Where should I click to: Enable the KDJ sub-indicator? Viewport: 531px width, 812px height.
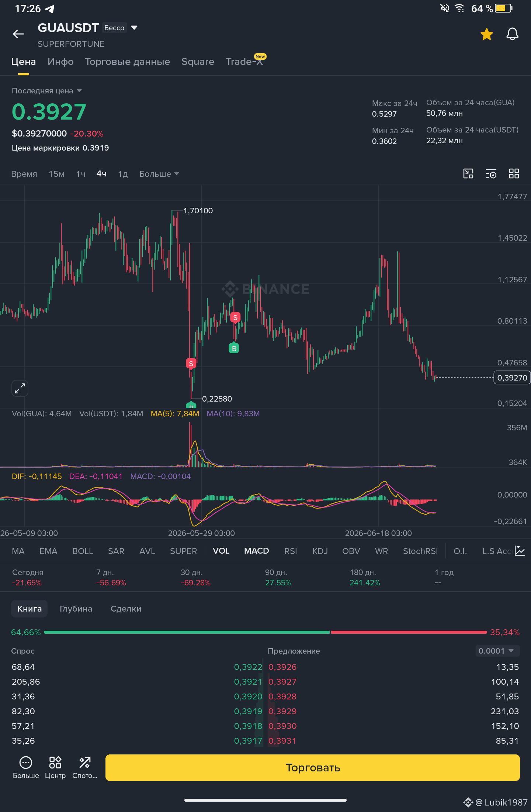(320, 551)
